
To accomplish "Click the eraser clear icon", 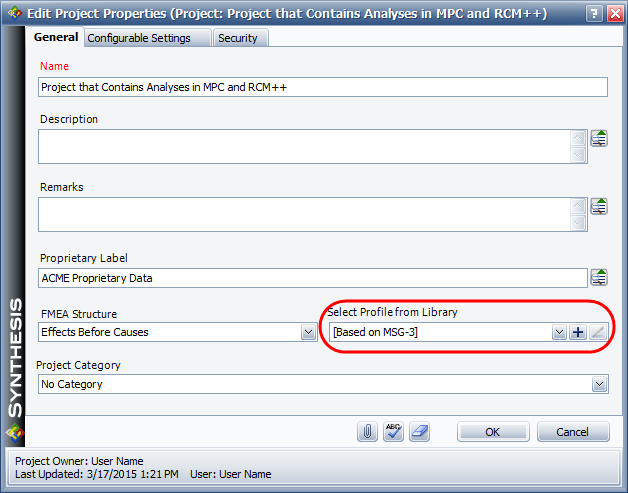I will pos(420,432).
